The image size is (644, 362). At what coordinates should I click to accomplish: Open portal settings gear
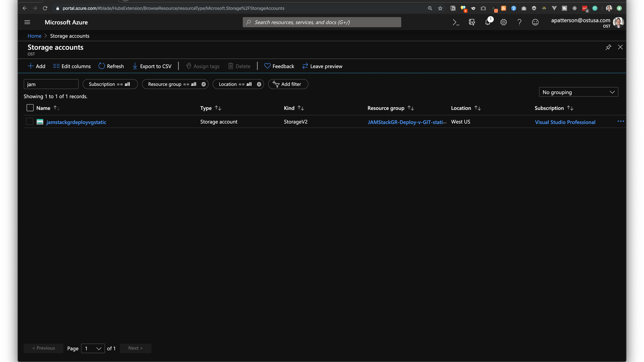[503, 22]
